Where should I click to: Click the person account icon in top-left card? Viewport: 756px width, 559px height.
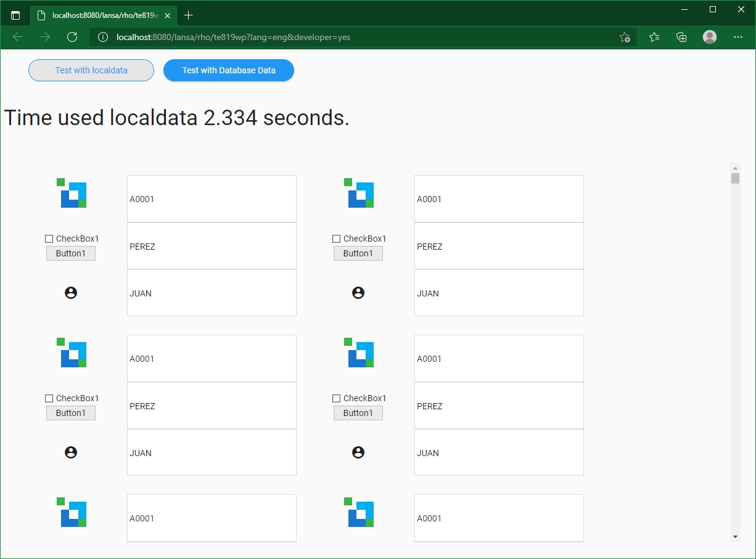pos(71,293)
